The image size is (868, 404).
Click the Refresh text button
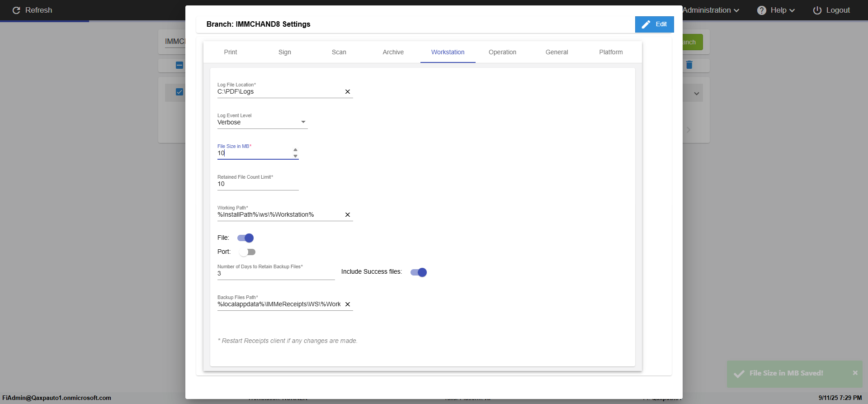(x=38, y=10)
